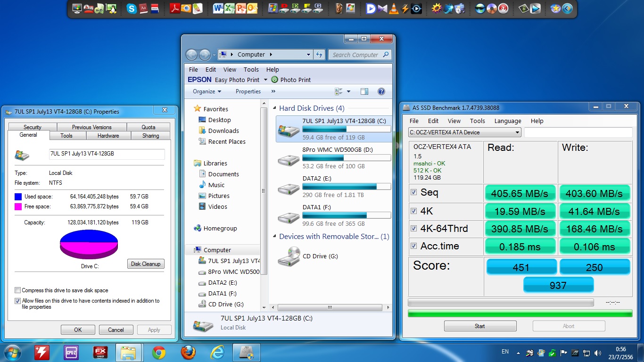Screen dimensions: 644x362
Task: Switch to the Security tab
Action: [x=33, y=127]
